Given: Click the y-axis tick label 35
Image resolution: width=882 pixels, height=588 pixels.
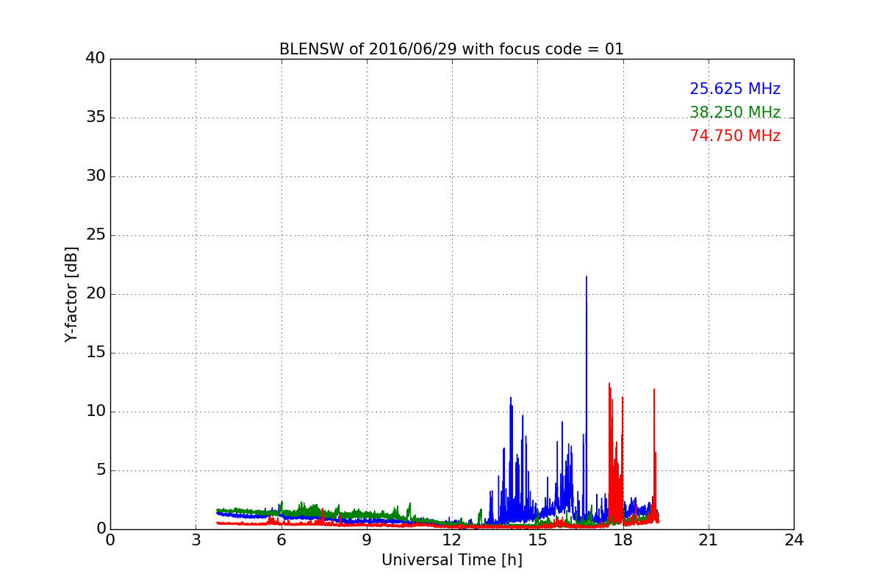Looking at the screenshot, I should [96, 118].
